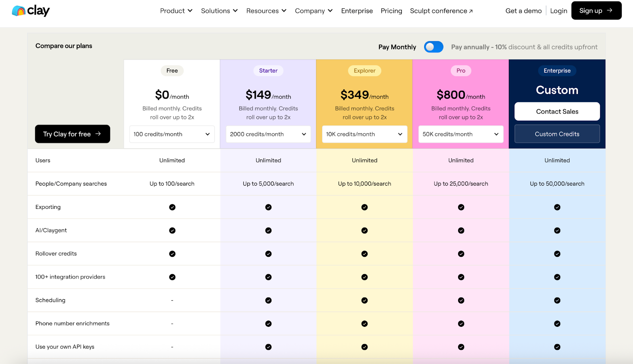Open the 100 credits/month dropdown
The width and height of the screenshot is (633, 364).
[172, 134]
